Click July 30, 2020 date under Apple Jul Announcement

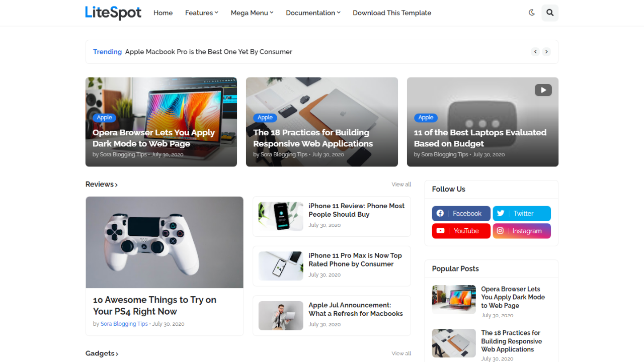325,324
